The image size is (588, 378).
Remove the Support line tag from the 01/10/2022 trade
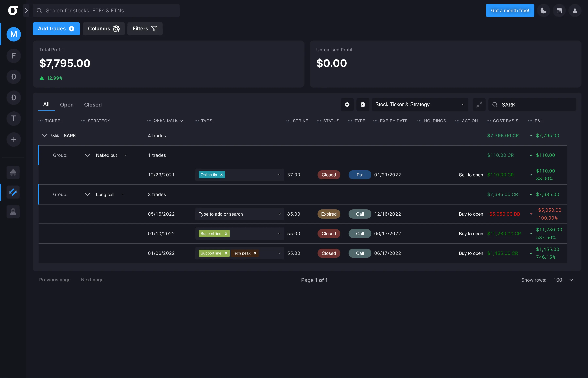226,233
